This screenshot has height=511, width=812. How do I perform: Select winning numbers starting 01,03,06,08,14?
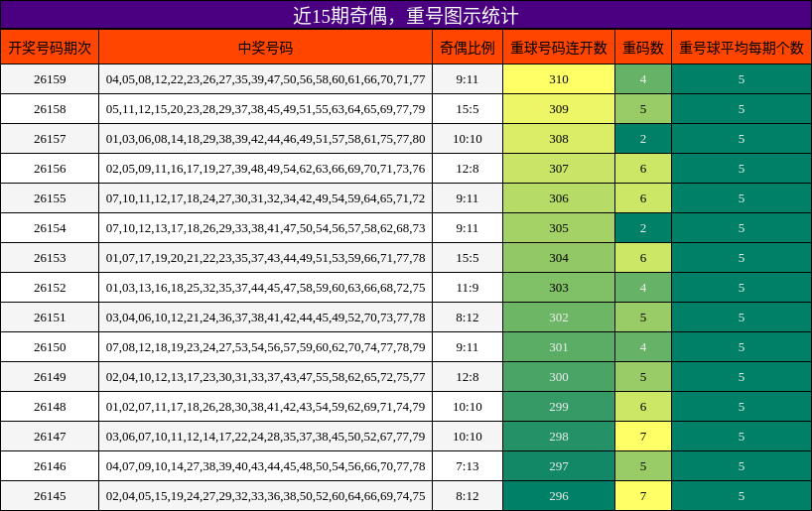click(x=266, y=139)
